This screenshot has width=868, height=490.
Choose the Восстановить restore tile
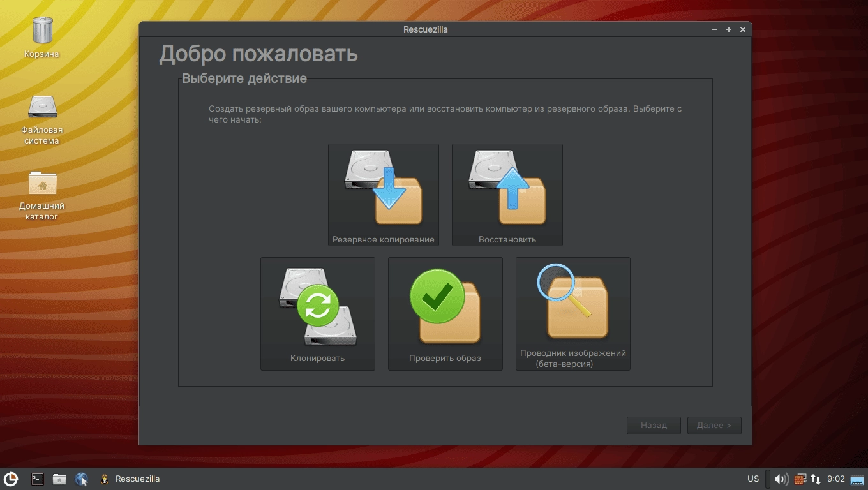(x=507, y=195)
